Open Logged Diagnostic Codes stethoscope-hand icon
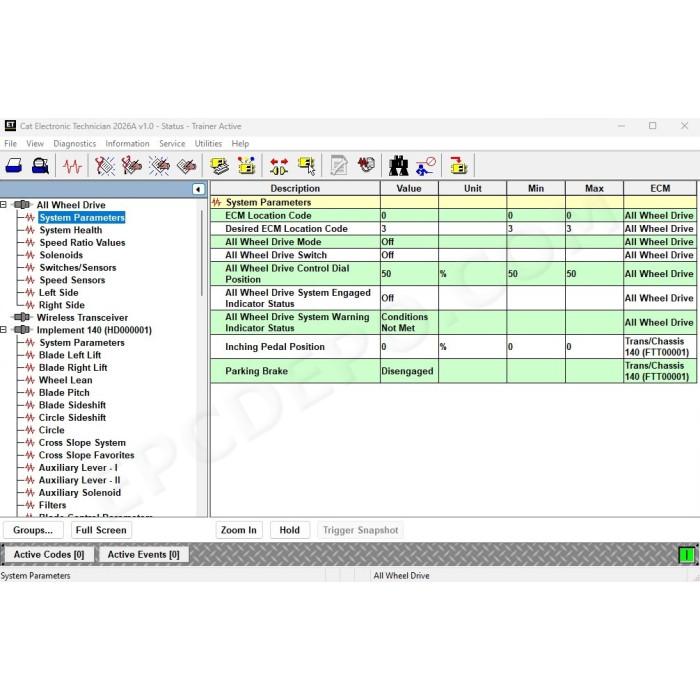 click(131, 166)
